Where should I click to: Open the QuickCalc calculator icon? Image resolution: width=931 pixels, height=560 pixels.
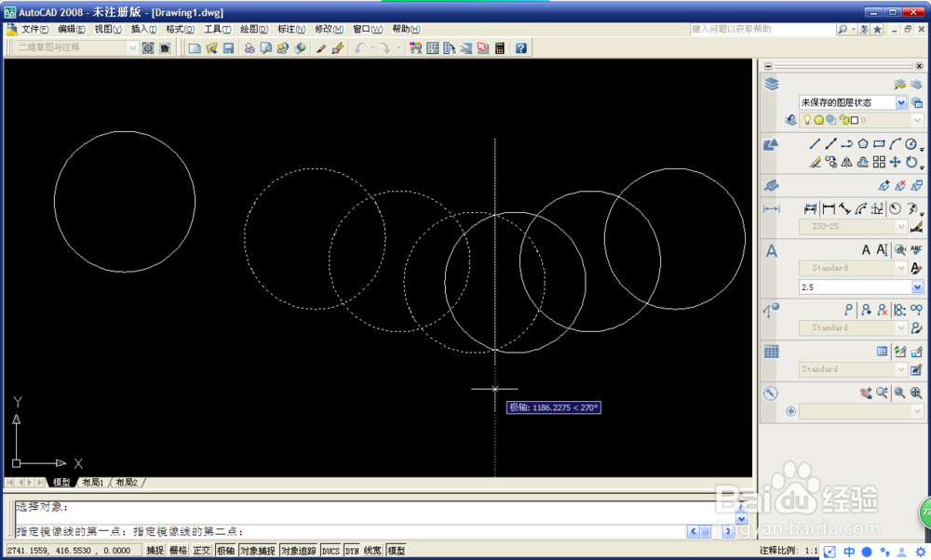(x=500, y=48)
